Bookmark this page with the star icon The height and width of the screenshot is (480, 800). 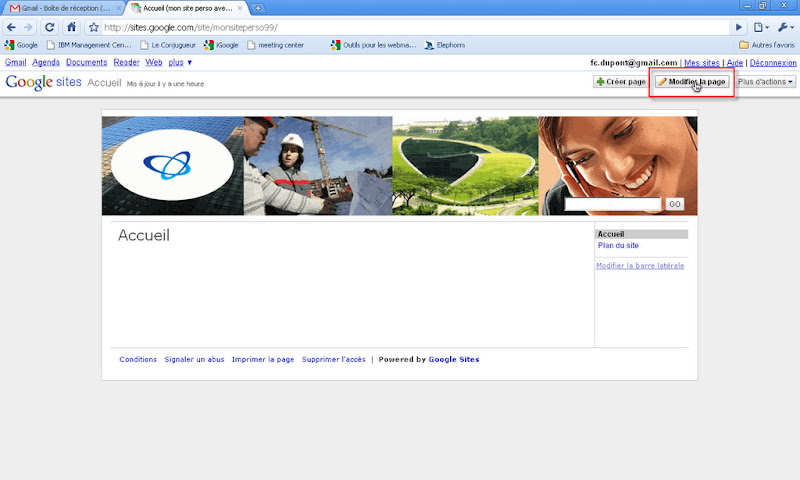click(x=93, y=27)
